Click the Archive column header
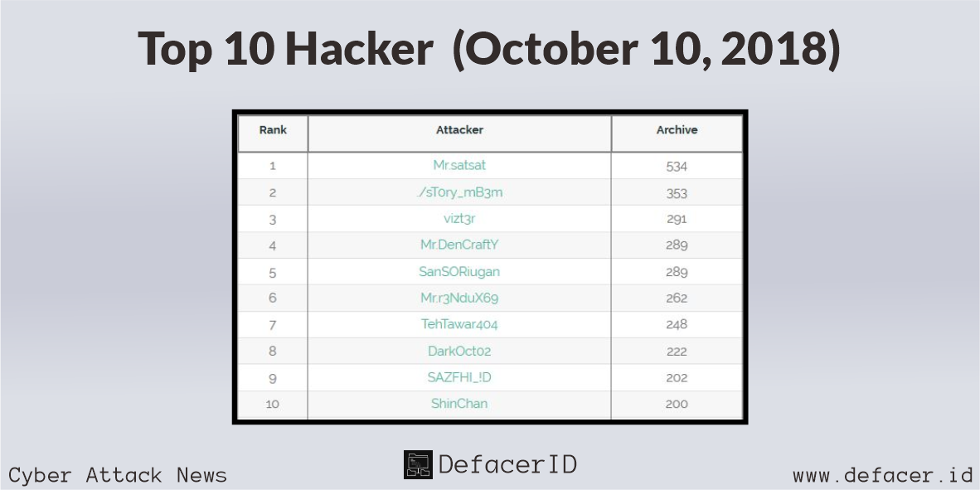 [677, 130]
